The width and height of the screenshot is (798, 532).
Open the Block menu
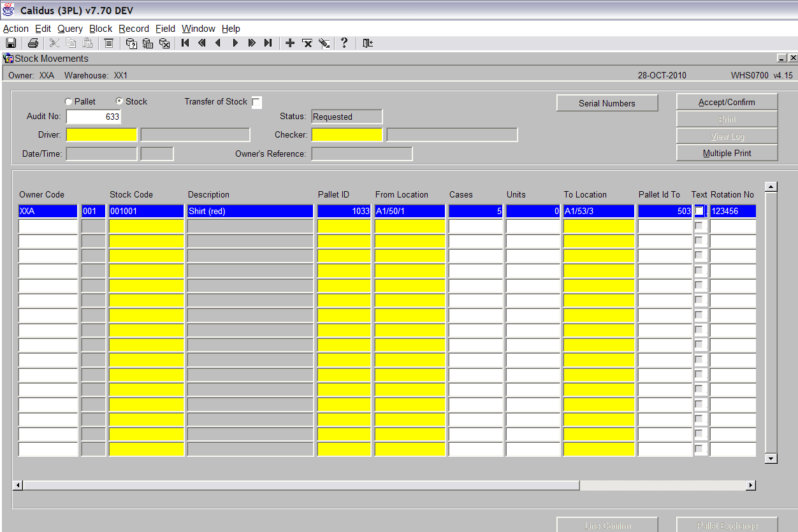101,29
